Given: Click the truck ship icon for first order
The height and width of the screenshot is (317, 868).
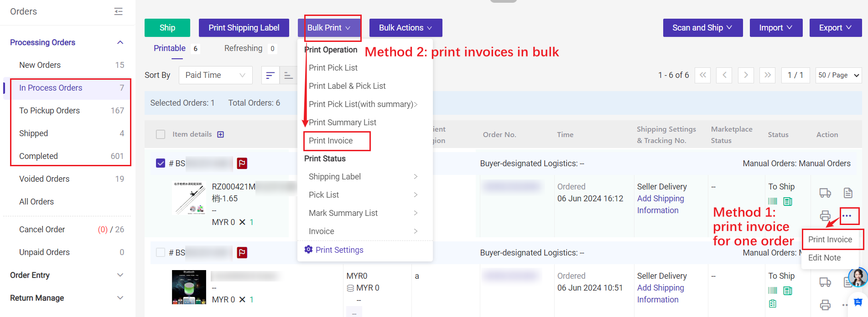Looking at the screenshot, I should click(825, 193).
